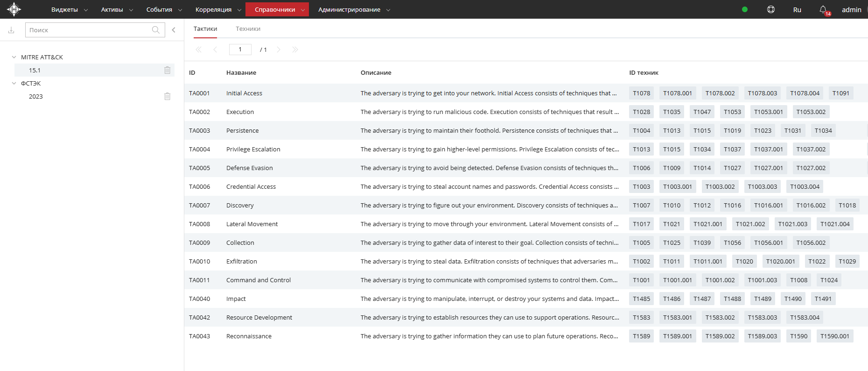Viewport: 868px width, 371px height.
Task: Collapse the left sidebar with arrow icon
Action: (x=174, y=30)
